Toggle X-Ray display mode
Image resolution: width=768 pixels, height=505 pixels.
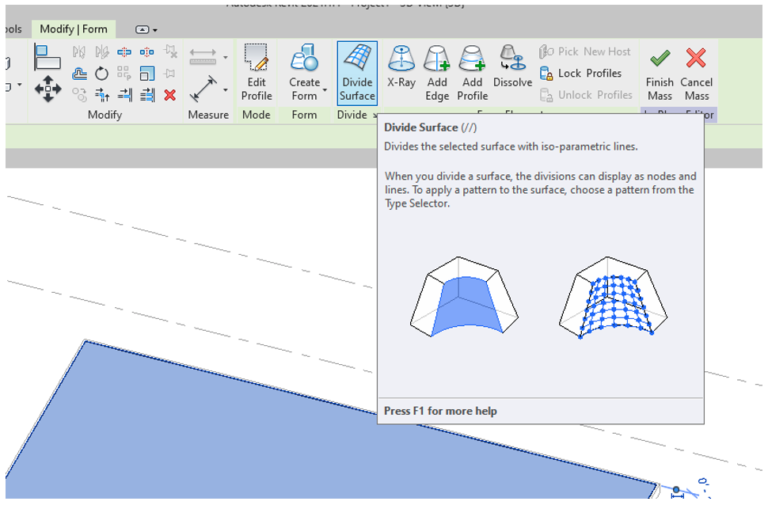point(401,67)
